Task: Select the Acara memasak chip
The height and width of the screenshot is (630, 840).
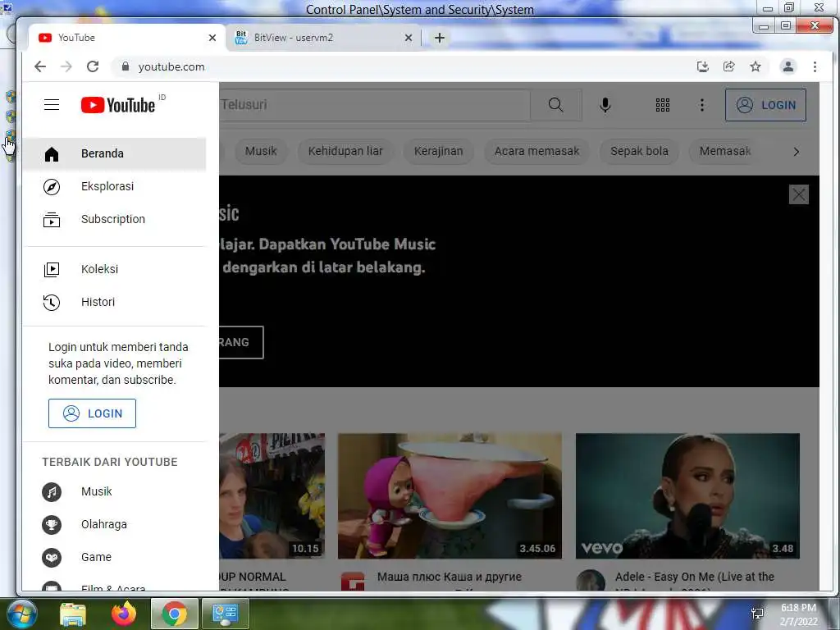Action: [x=536, y=152]
